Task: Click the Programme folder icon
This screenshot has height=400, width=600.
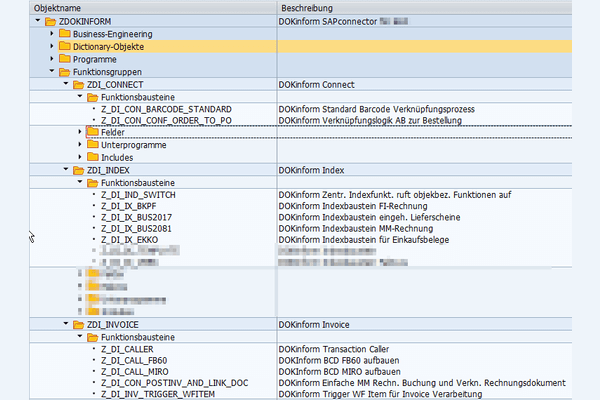Action: pos(65,59)
